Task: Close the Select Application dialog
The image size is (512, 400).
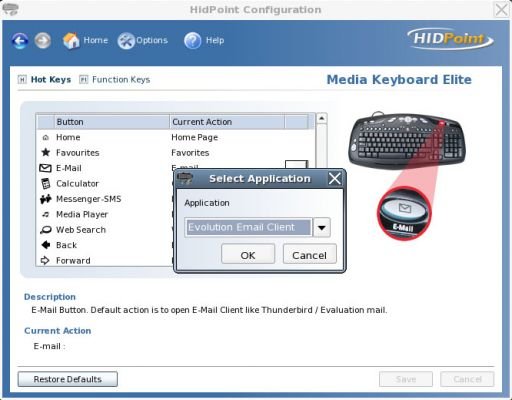Action: tap(335, 178)
